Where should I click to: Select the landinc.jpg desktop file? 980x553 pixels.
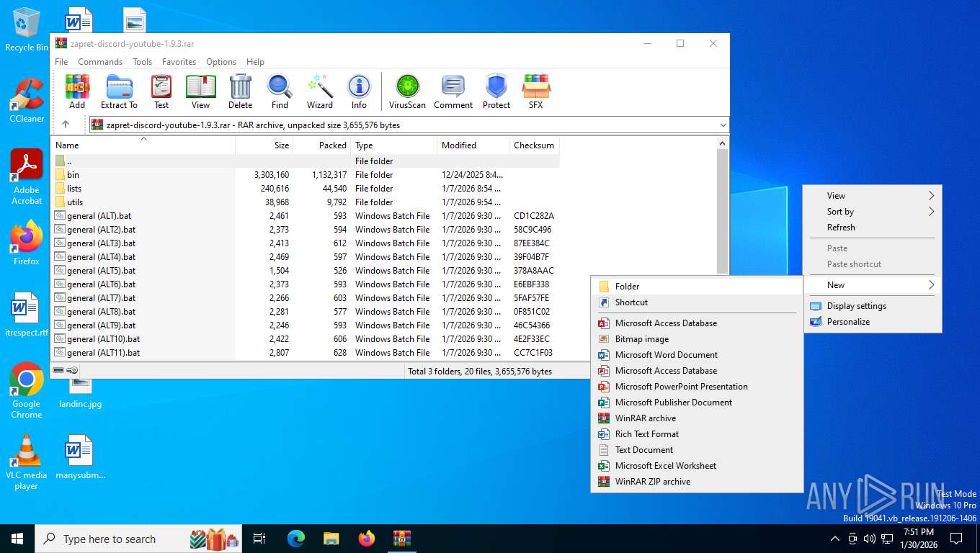pyautogui.click(x=80, y=394)
